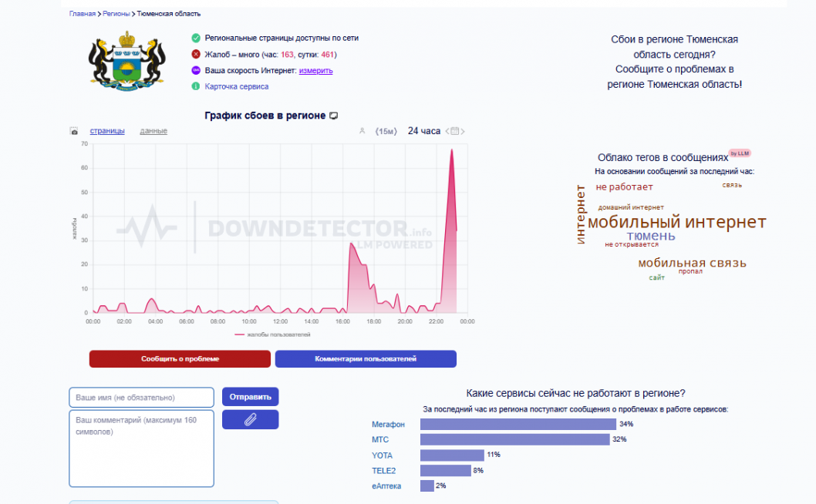Screen dimensions: 816x504
Task: Go to previous period with left chevron
Action: (x=447, y=132)
